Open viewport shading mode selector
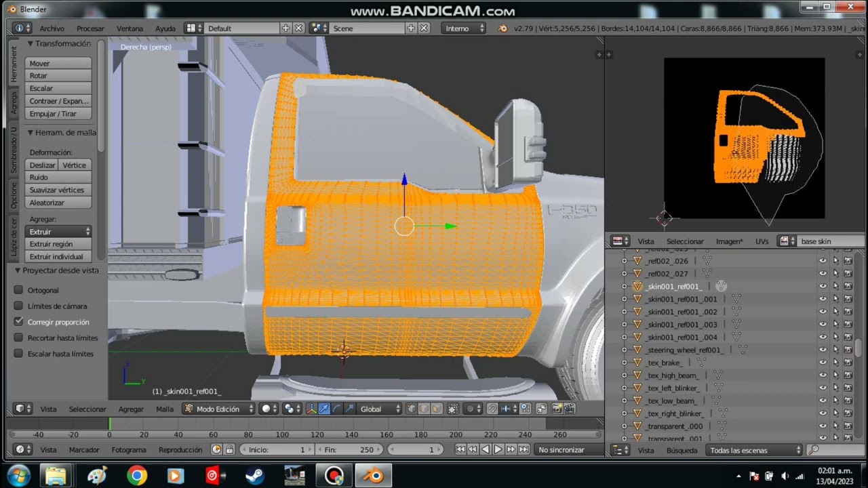The image size is (868, 488). [269, 409]
